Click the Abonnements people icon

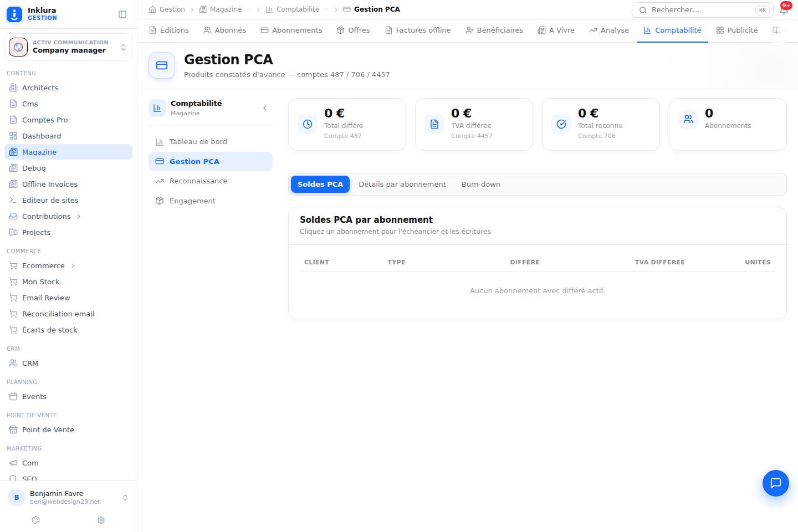[x=688, y=119]
